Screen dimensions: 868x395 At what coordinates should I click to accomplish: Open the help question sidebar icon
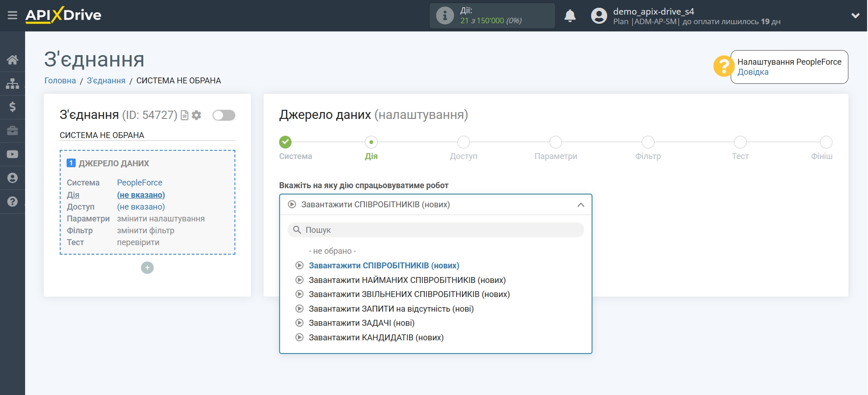[x=12, y=202]
